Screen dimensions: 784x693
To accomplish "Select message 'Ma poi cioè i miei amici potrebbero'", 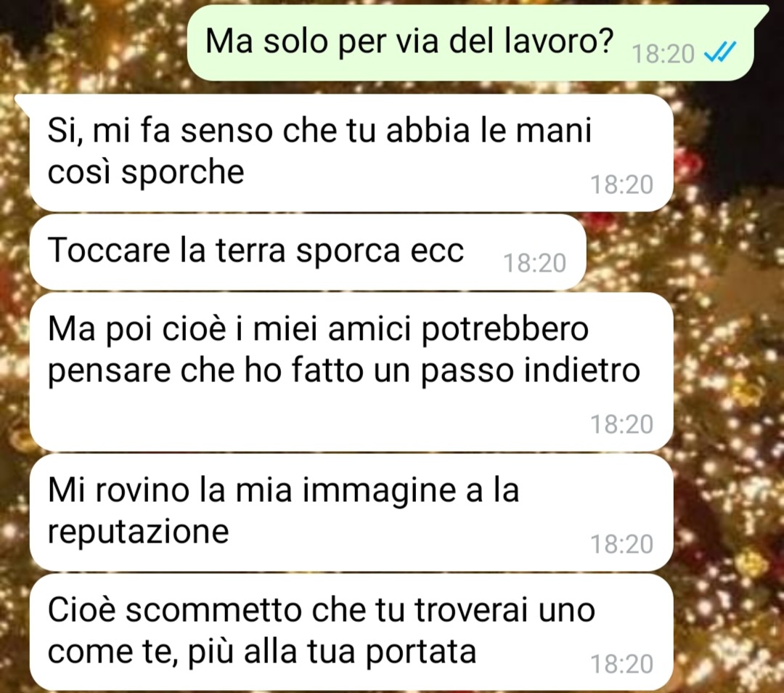I will coord(318,329).
